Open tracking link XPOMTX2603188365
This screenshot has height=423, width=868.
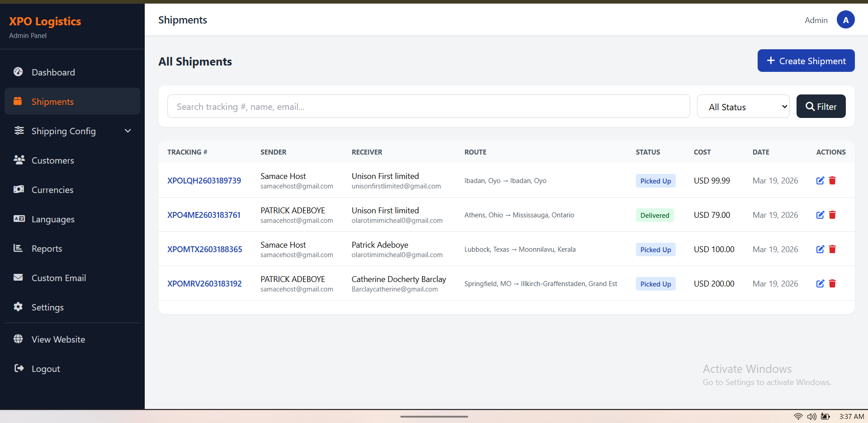point(204,249)
